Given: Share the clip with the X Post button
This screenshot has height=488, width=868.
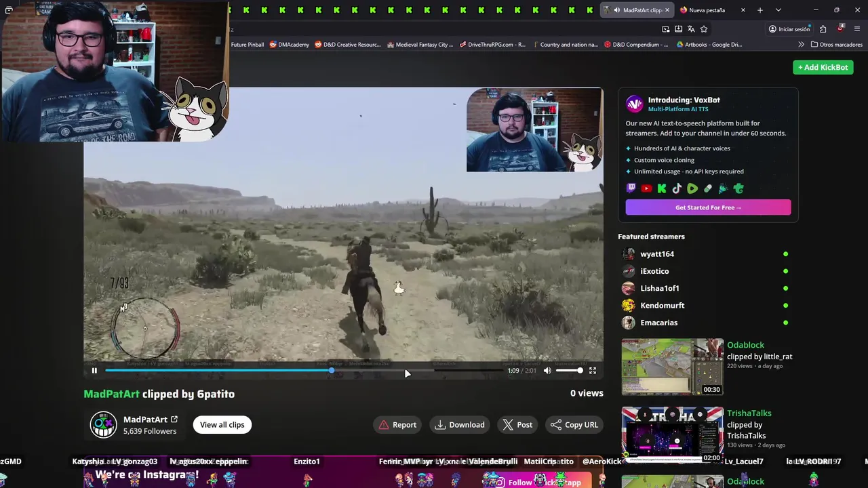Looking at the screenshot, I should click(517, 425).
